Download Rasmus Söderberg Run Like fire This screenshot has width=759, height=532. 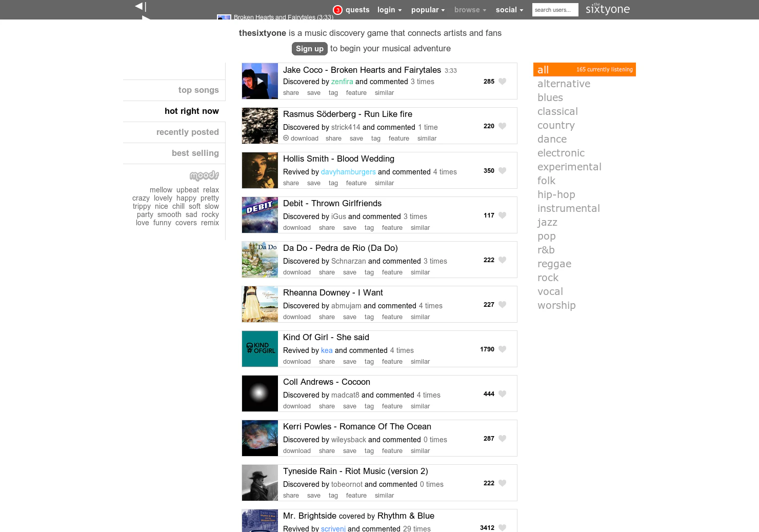pos(304,139)
